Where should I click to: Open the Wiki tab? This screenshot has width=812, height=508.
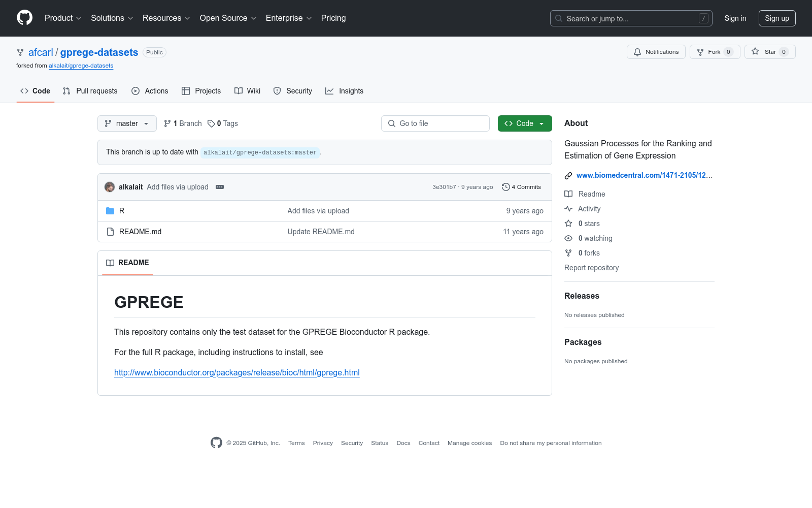(x=248, y=91)
